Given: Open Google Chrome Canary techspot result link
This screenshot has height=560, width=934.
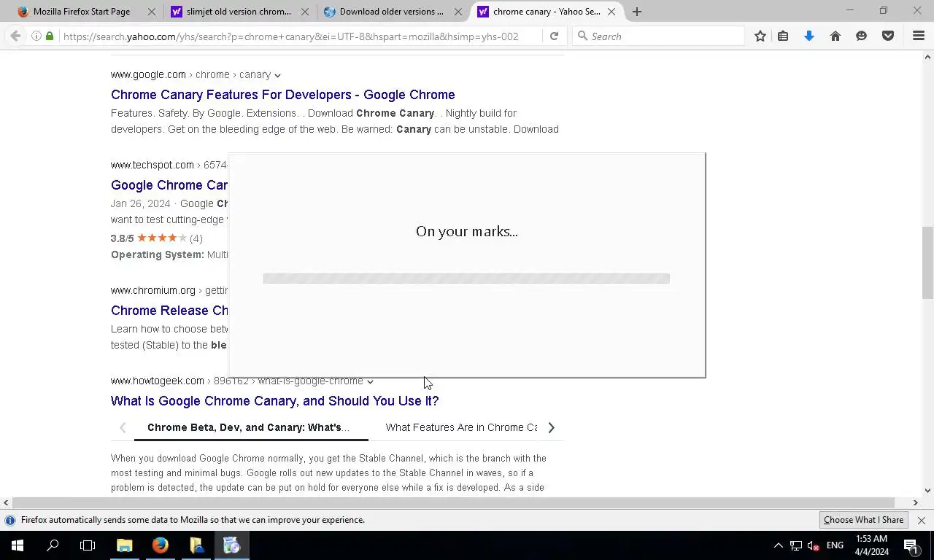Looking at the screenshot, I should pos(169,185).
